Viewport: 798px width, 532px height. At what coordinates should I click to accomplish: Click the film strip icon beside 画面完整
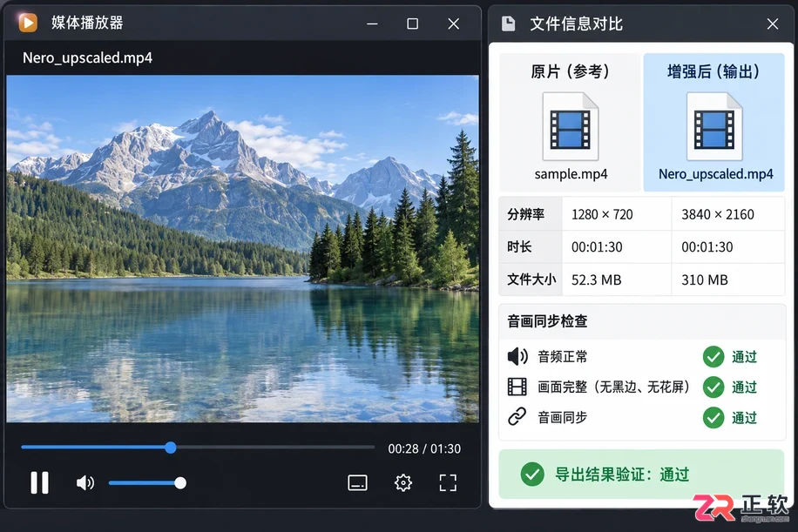click(x=517, y=387)
